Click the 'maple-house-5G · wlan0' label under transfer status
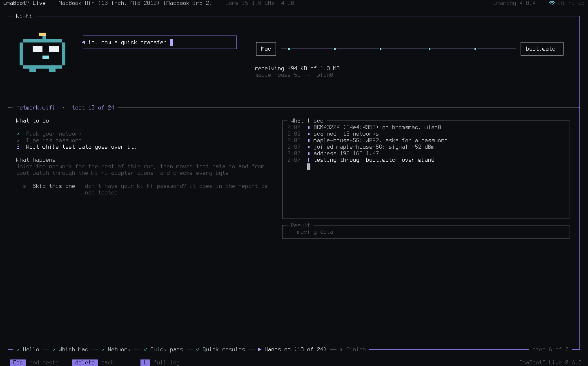This screenshot has height=366, width=588. click(294, 75)
